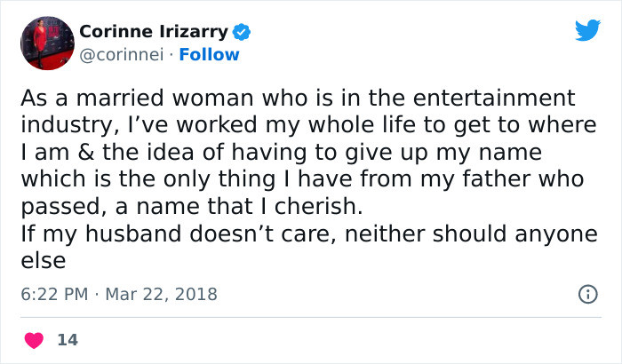Like the tweet with the heart icon
The image size is (622, 364).
coord(33,340)
